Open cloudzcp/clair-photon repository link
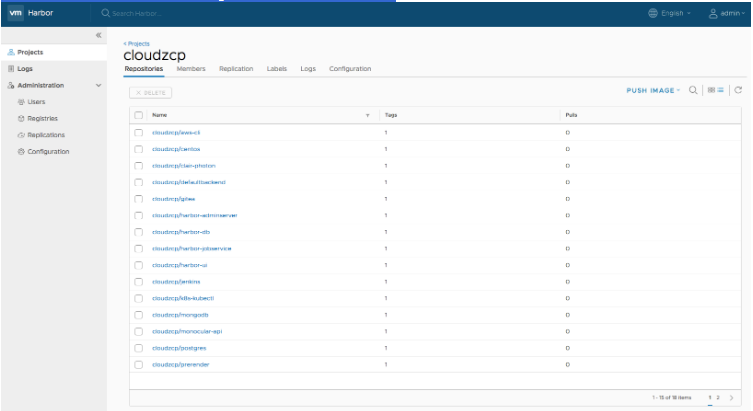The image size is (753, 411). click(x=184, y=166)
